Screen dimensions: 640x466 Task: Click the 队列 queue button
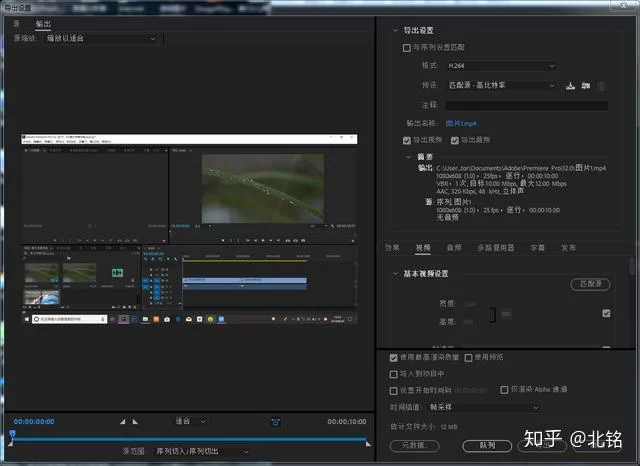pos(487,445)
